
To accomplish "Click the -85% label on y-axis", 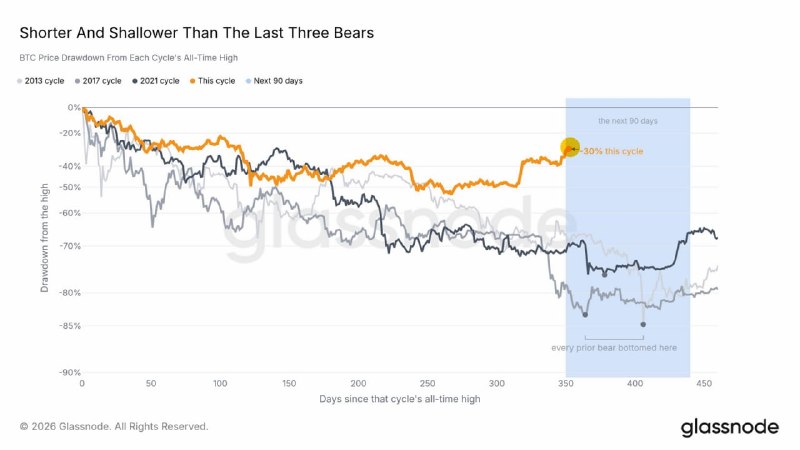I will 68,326.
